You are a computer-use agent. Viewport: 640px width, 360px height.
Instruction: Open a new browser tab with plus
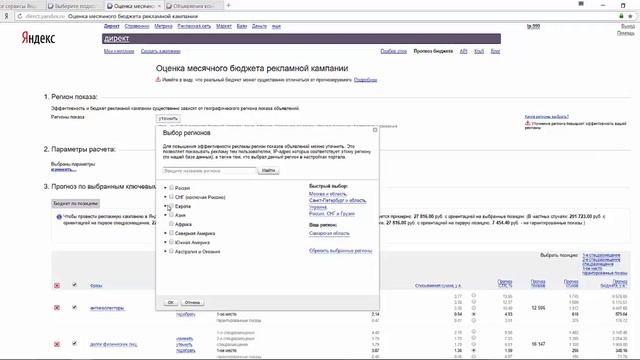coord(228,6)
